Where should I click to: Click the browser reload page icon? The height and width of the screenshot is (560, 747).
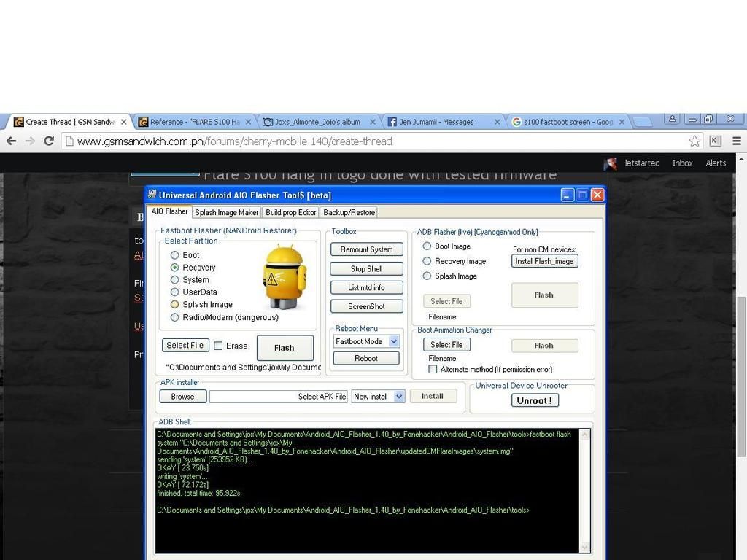coord(48,141)
